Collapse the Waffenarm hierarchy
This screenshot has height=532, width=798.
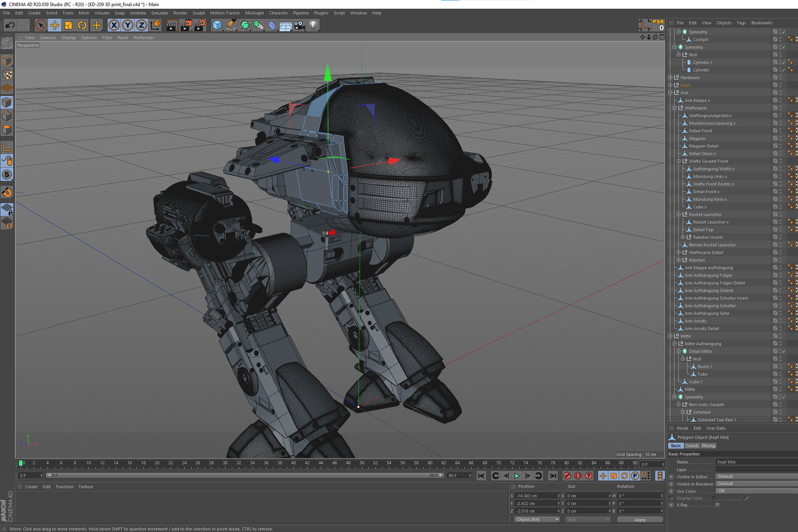(x=675, y=107)
